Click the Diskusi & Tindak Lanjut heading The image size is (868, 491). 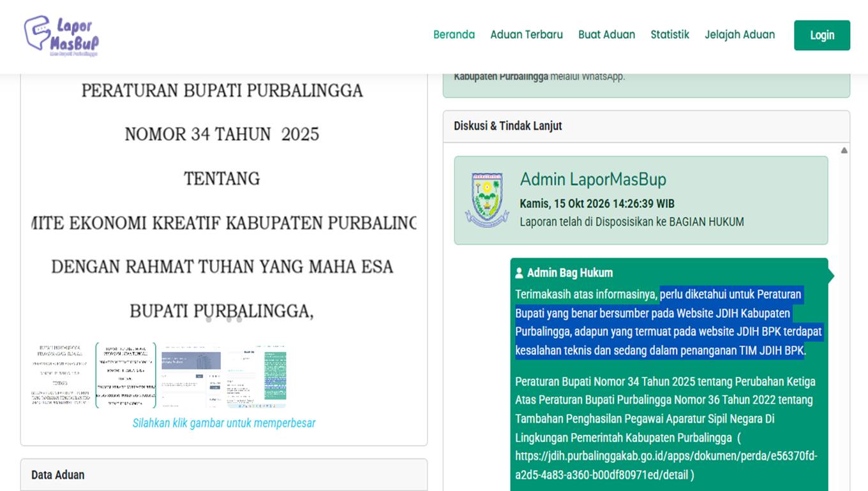[x=508, y=126]
